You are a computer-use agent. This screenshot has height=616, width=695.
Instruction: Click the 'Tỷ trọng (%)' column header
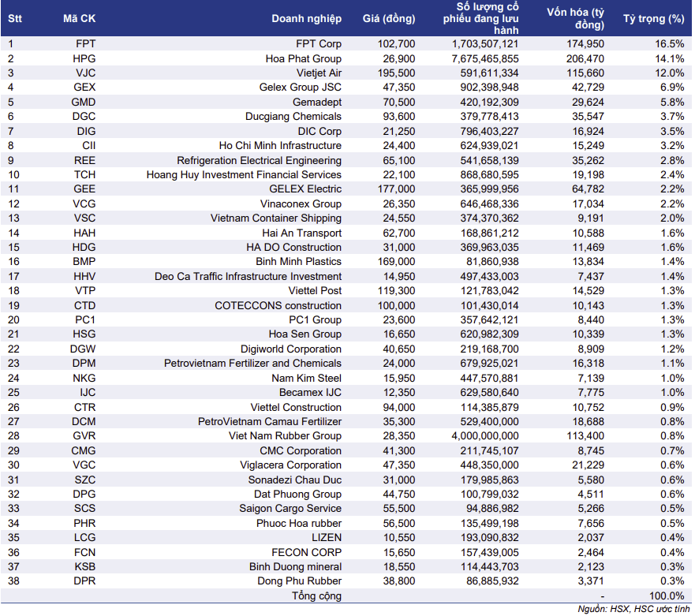coord(653,18)
